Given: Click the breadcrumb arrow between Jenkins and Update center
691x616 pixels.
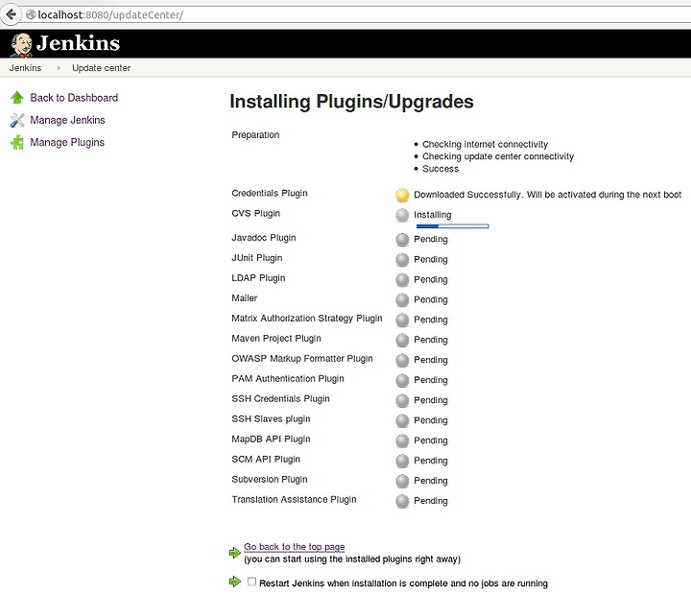Looking at the screenshot, I should 59,68.
